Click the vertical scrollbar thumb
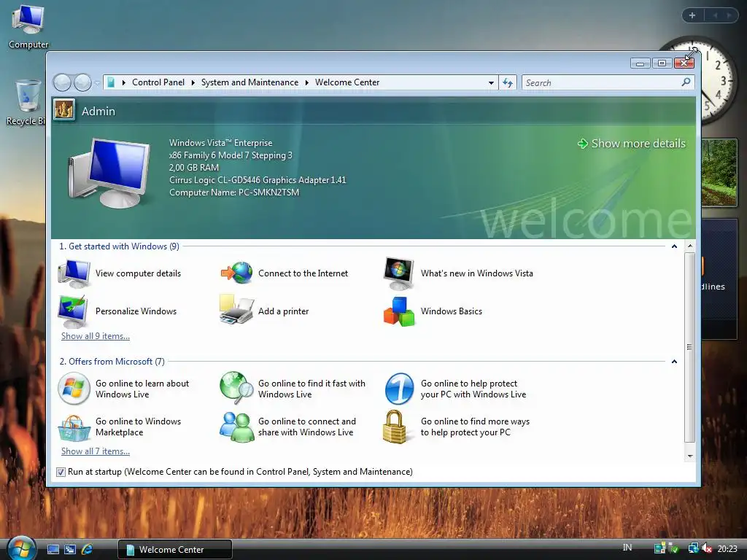Screen dimensions: 747x560 [x=690, y=347]
